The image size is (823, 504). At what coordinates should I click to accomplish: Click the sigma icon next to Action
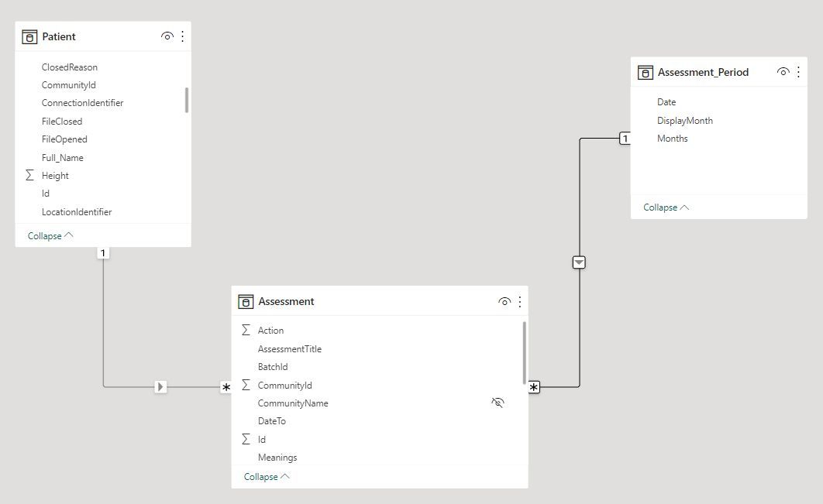[x=246, y=330]
